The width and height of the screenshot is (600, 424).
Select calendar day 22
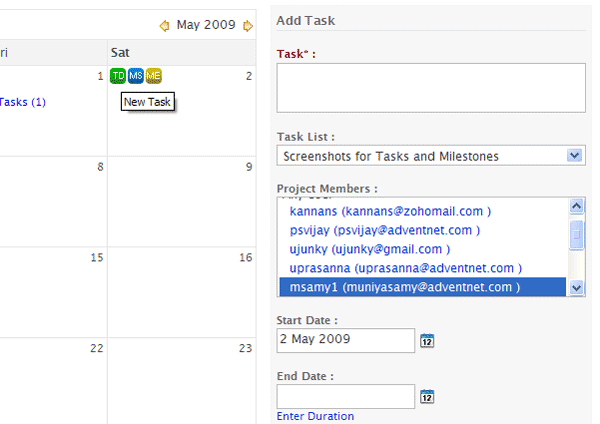click(x=53, y=381)
